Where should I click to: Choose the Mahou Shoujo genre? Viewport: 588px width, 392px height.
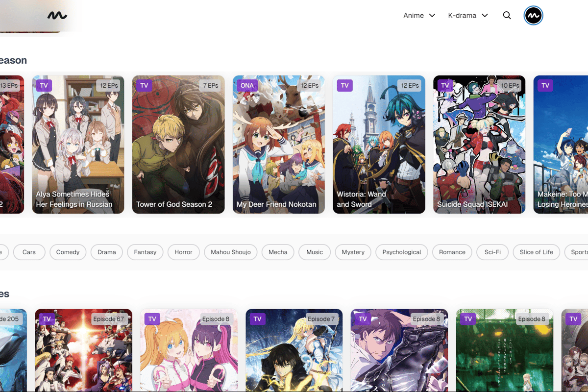[x=230, y=252]
